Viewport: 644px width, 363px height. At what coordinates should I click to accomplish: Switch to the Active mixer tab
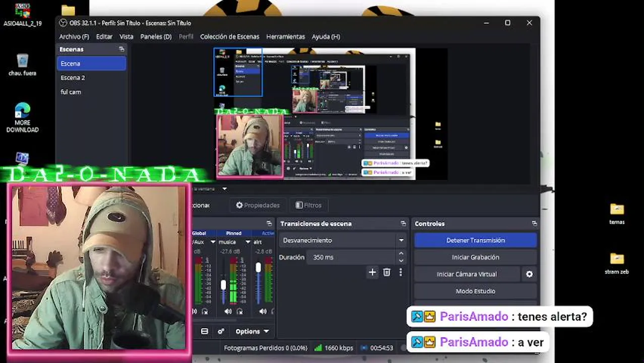[268, 233]
